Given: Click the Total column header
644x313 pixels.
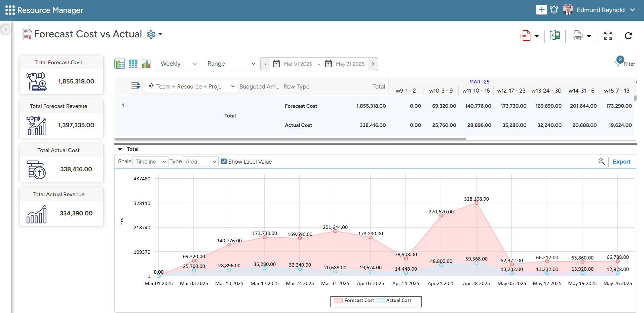Looking at the screenshot, I should pos(378,86).
